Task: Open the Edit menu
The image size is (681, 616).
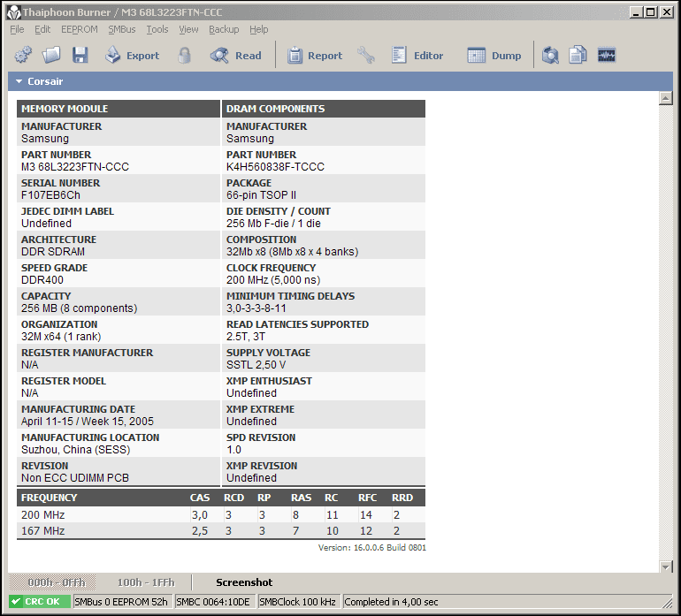Action: coord(42,29)
